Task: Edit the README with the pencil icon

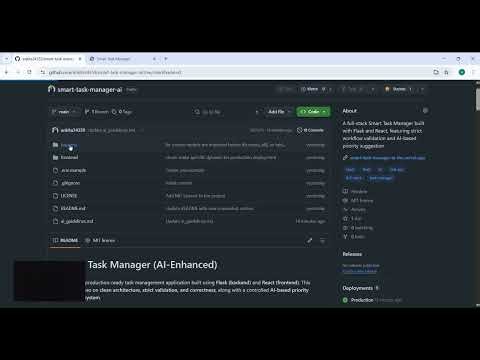Action: pos(310,240)
